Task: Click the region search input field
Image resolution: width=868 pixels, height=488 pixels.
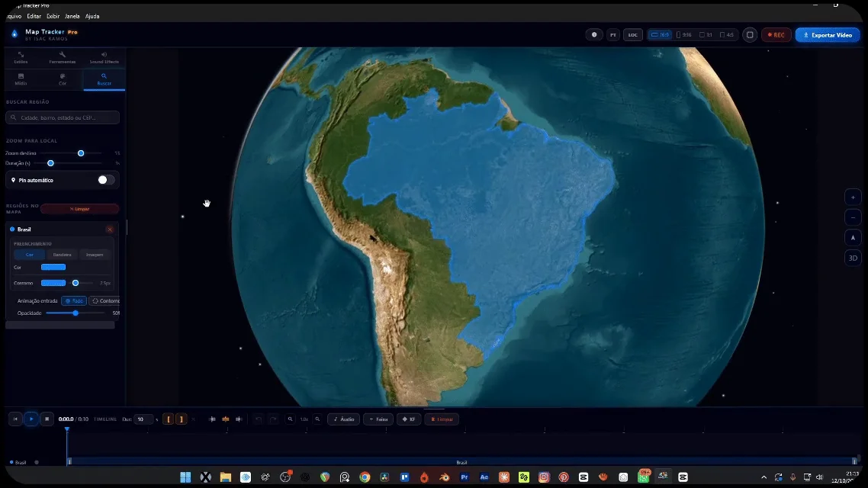Action: [63, 117]
